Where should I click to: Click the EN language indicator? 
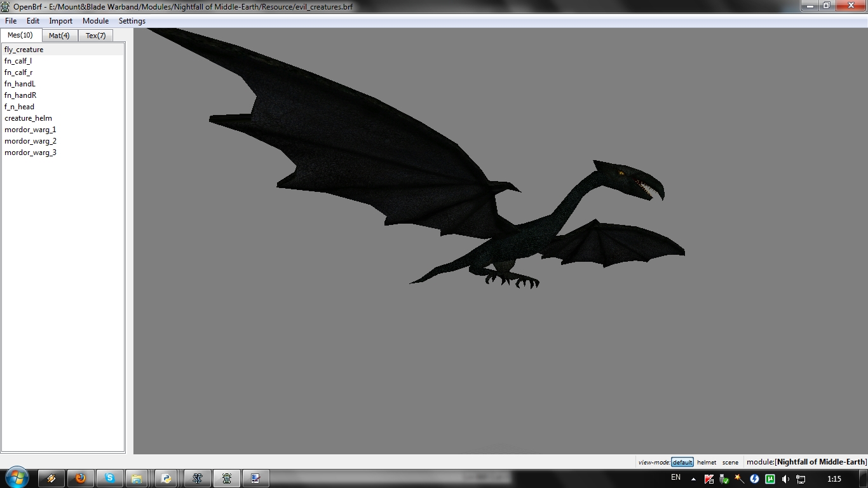point(675,478)
